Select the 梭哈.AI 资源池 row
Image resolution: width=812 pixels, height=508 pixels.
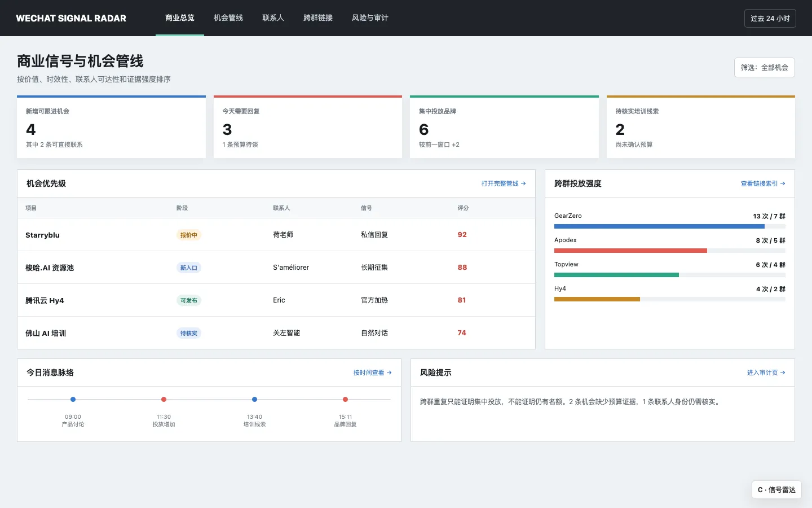(276, 268)
